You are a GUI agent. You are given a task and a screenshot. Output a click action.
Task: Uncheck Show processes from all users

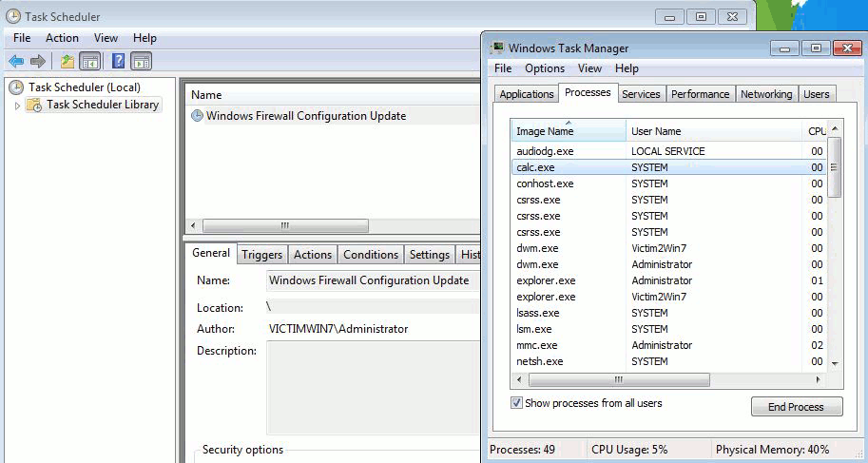click(x=517, y=403)
